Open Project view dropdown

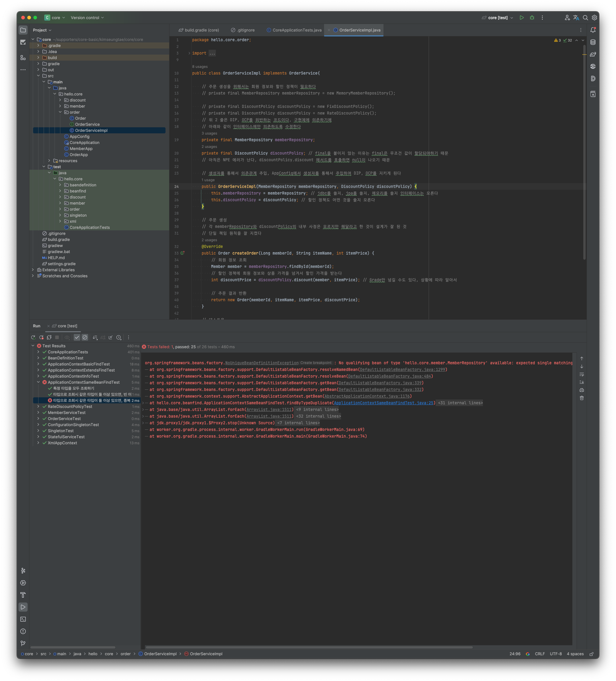tap(42, 30)
